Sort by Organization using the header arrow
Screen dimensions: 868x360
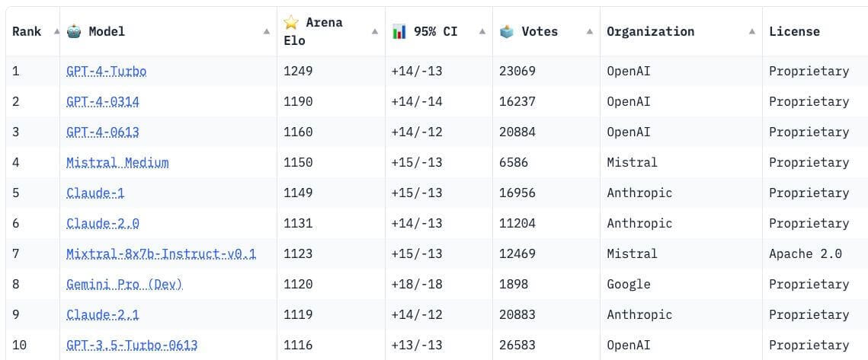(x=751, y=31)
